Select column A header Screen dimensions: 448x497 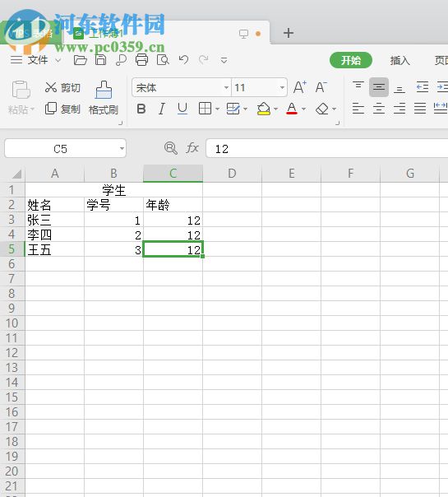[55, 174]
